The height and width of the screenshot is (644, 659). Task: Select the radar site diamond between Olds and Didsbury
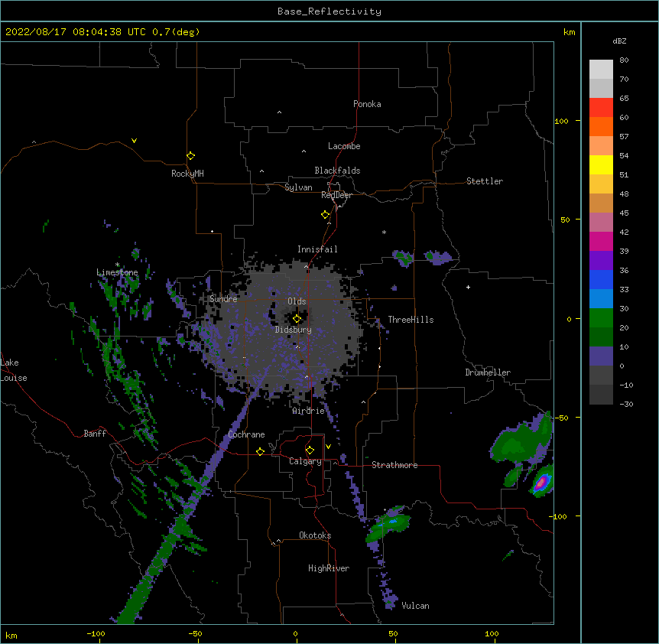point(297,319)
